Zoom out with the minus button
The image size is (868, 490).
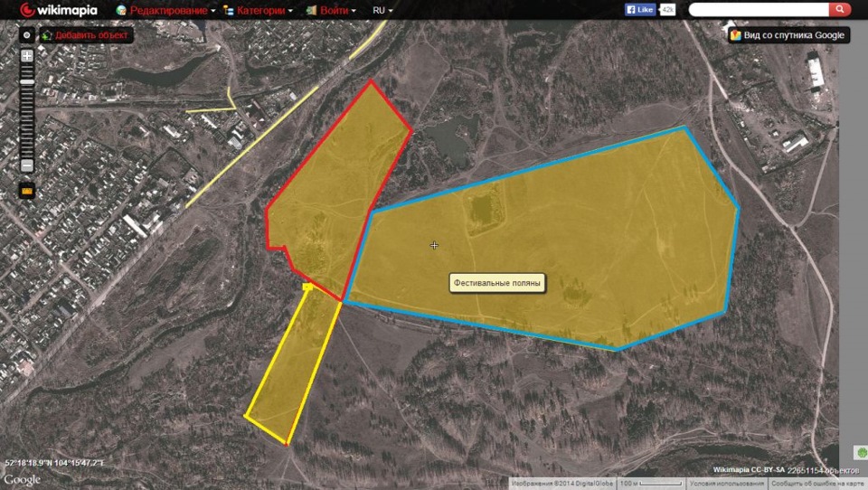[x=27, y=165]
